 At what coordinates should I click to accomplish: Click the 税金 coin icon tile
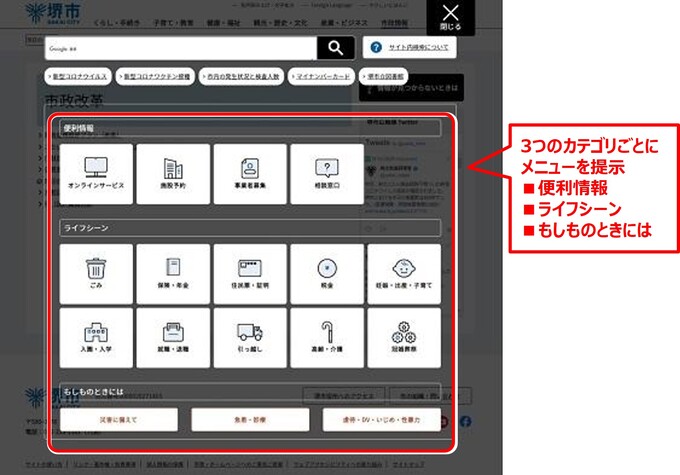point(327,273)
